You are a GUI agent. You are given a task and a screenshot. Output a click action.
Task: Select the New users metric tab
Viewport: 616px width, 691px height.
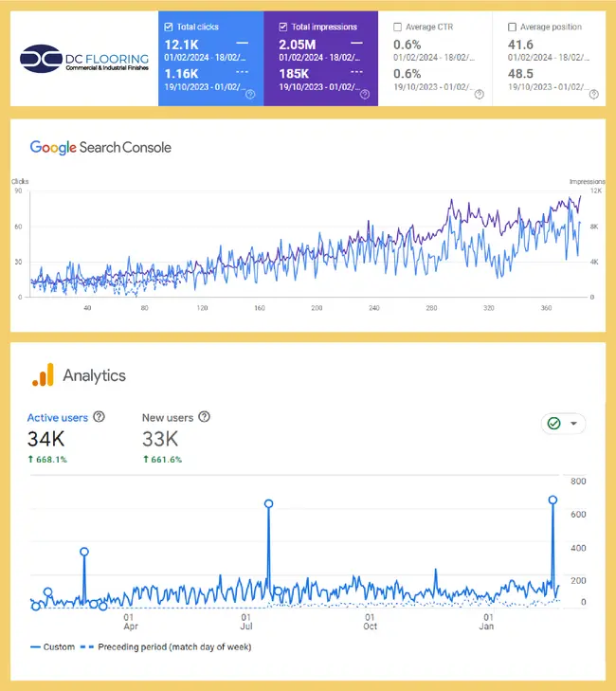[168, 418]
